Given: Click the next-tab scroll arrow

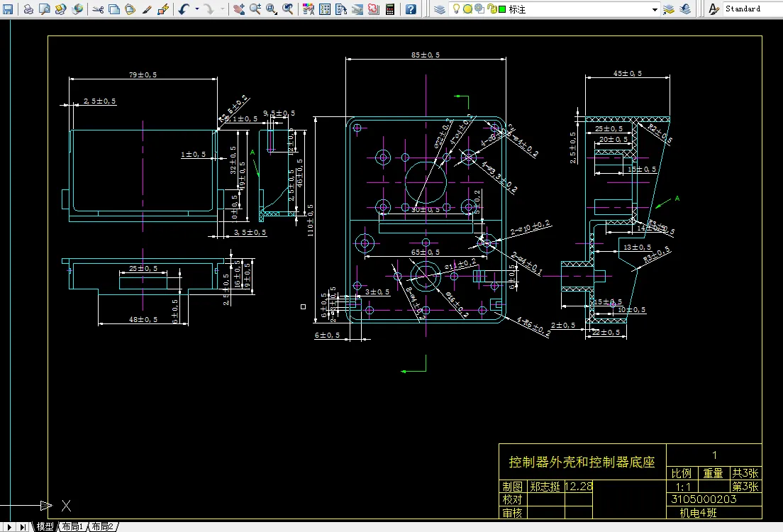Looking at the screenshot, I should (9, 526).
